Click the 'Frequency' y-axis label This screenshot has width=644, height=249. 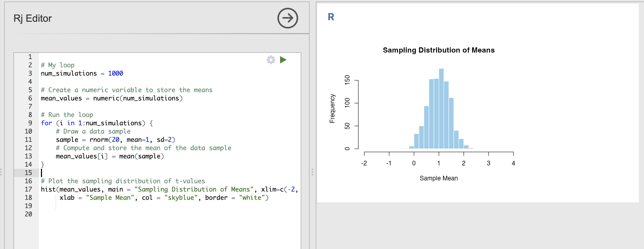pos(332,108)
